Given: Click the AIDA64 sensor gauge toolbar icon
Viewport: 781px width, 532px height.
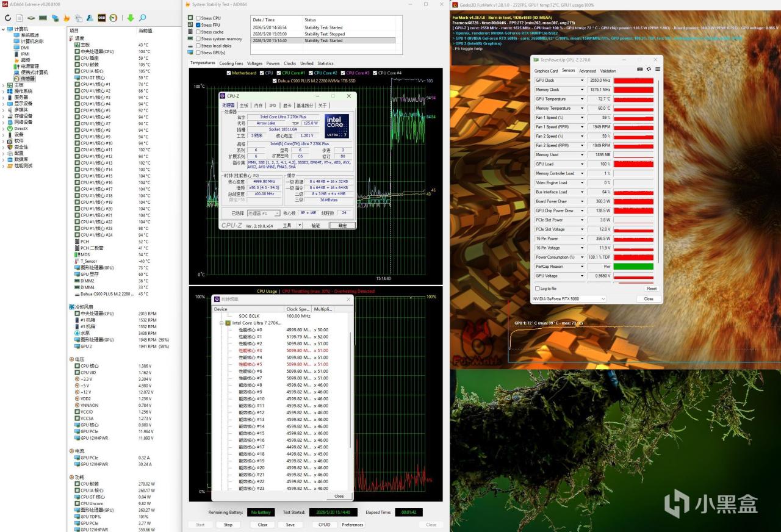Looking at the screenshot, I should pos(113,18).
